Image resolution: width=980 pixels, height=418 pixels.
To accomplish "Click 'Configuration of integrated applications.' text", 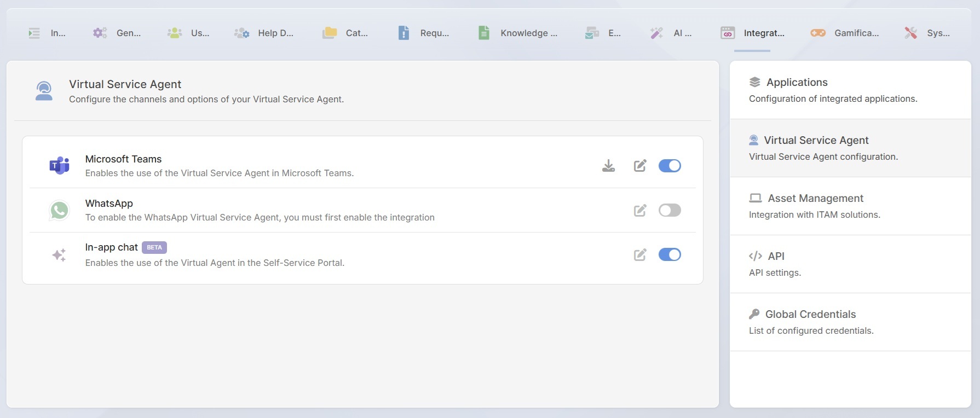I will (833, 98).
